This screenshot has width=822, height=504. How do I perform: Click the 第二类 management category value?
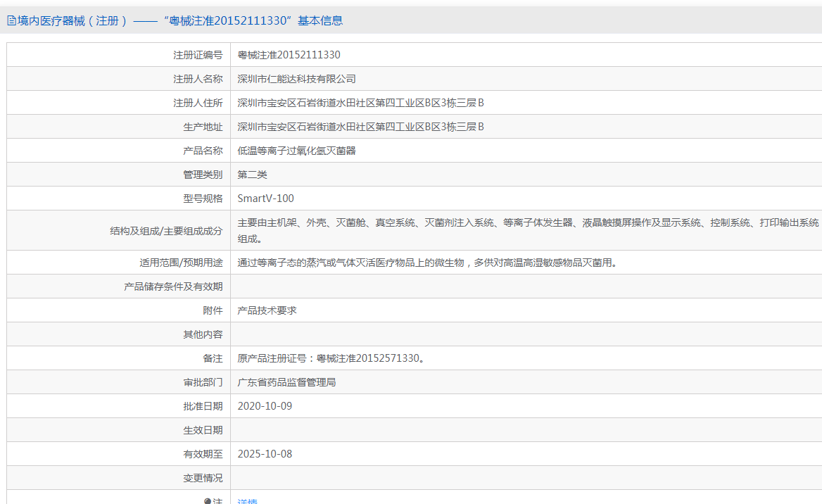point(252,175)
